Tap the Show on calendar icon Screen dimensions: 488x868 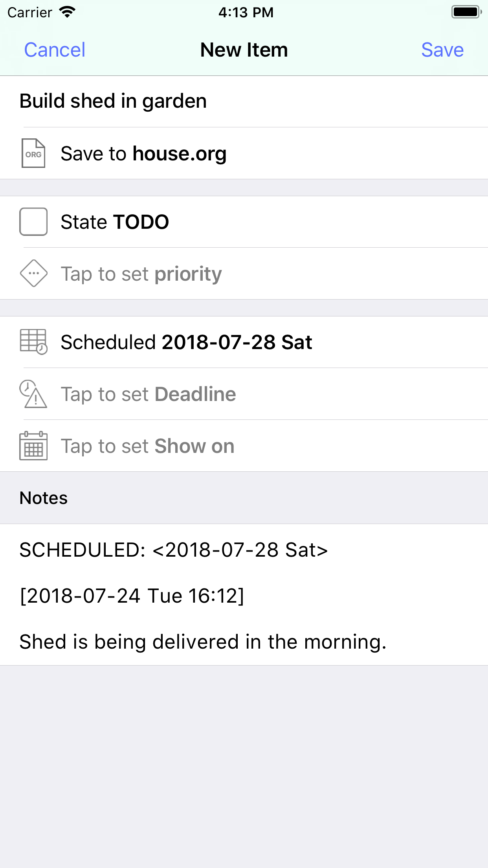[33, 446]
